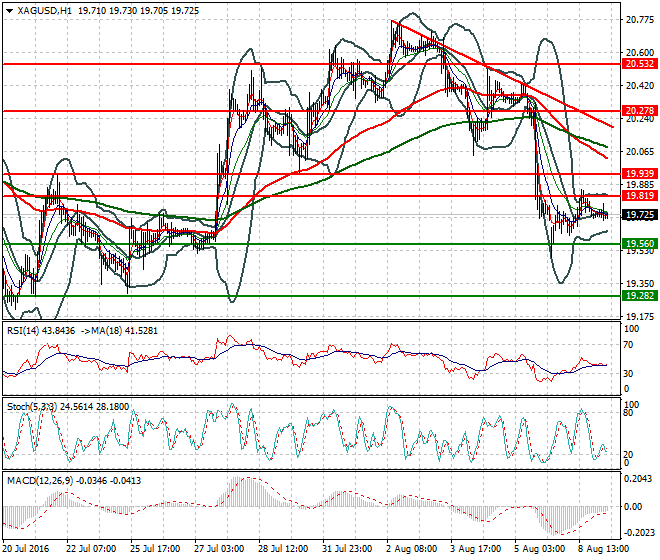Click the 19.175 price scale value
The height and width of the screenshot is (560, 660).
point(640,317)
